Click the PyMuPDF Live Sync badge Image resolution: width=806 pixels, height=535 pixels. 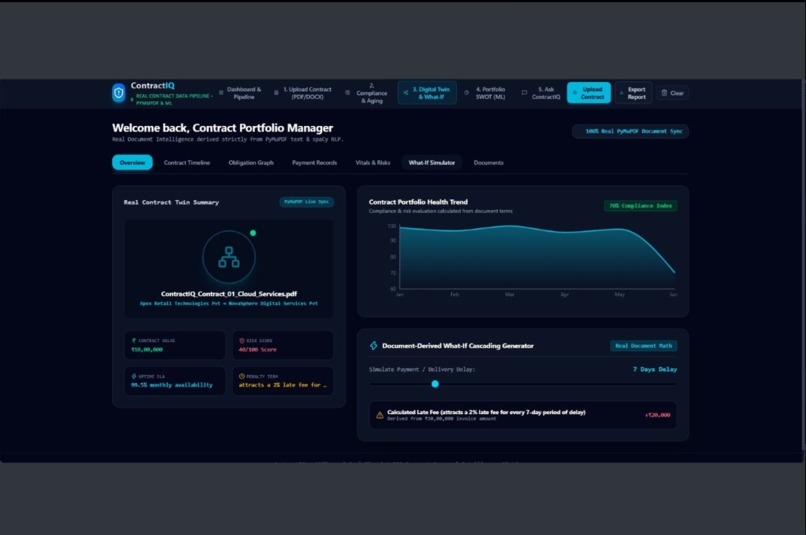coord(306,202)
